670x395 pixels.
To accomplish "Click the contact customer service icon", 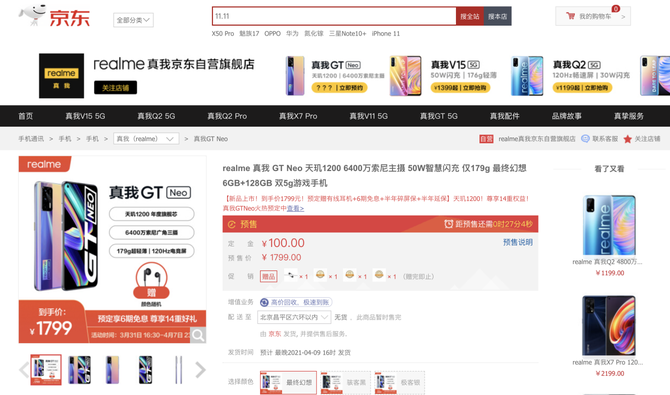I will pyautogui.click(x=585, y=139).
